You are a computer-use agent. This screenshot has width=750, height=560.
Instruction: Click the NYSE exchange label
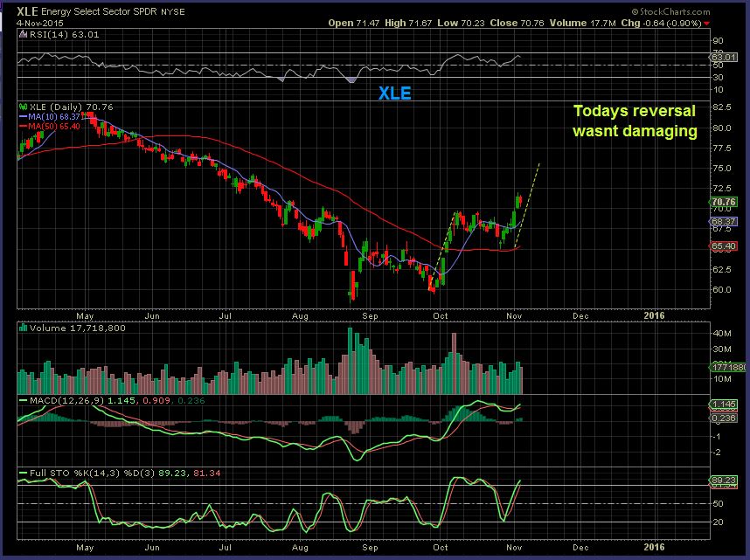click(x=173, y=12)
